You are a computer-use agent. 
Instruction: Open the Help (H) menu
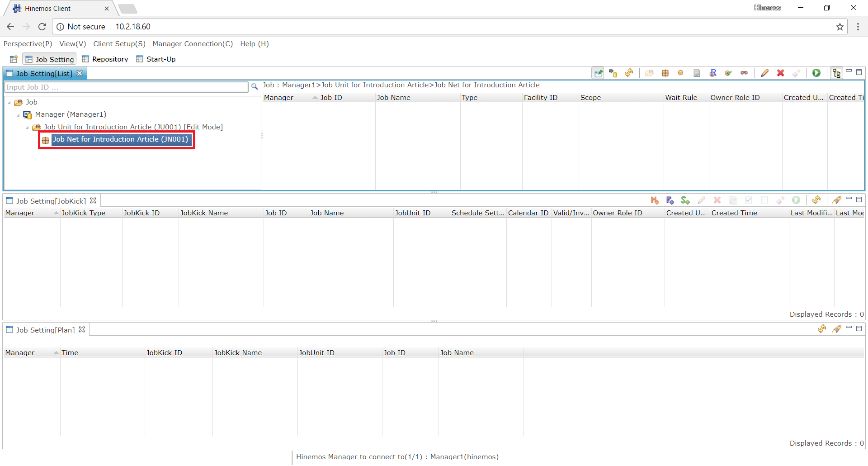[254, 43]
